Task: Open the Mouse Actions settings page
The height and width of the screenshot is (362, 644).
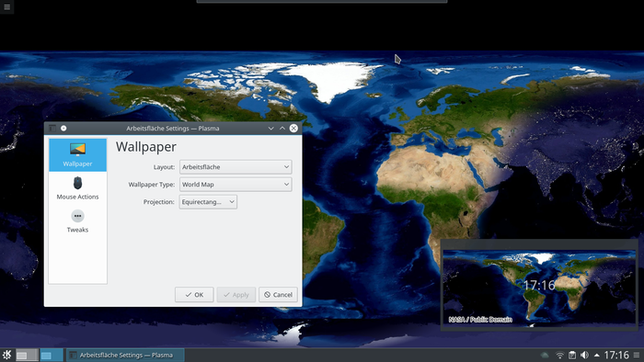Action: pyautogui.click(x=77, y=187)
